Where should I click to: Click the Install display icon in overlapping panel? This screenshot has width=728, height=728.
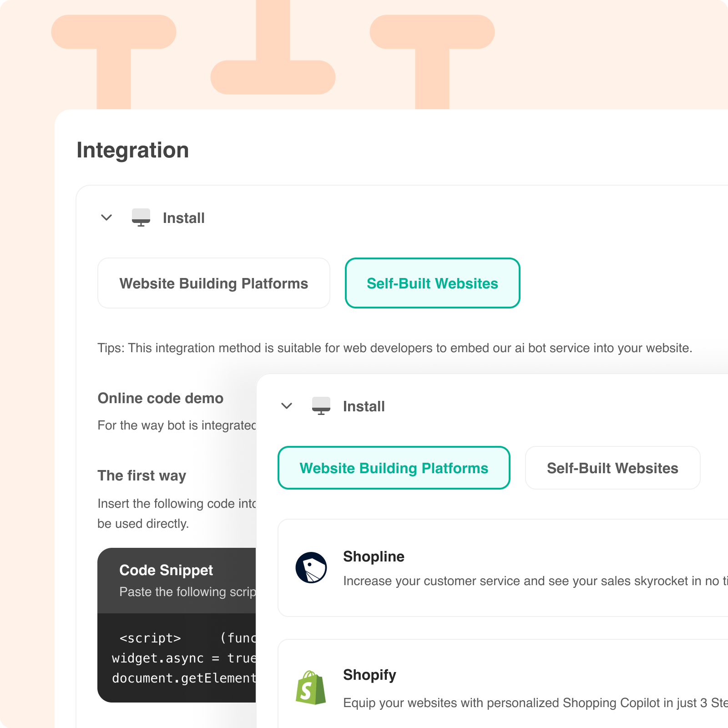tap(322, 406)
